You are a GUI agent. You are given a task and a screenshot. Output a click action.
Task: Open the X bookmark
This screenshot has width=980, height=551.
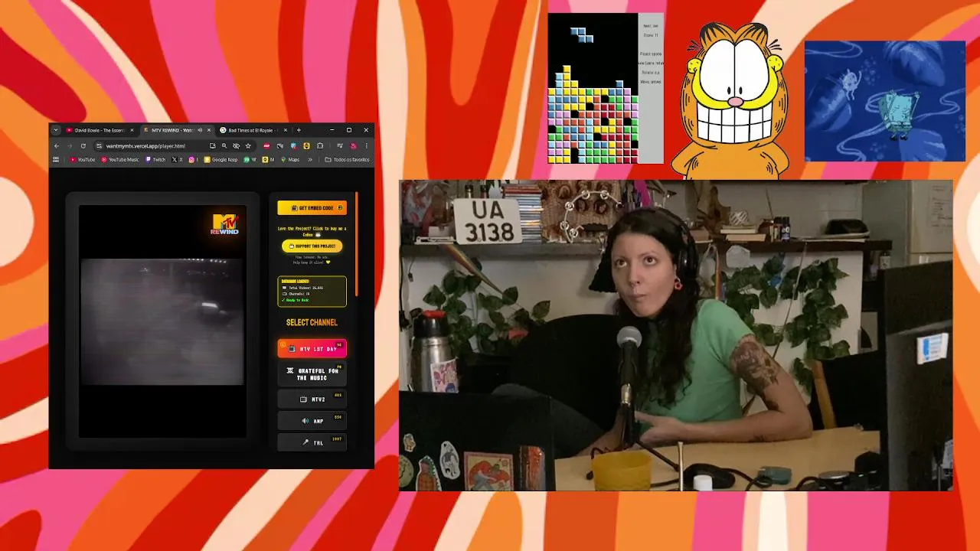point(177,160)
